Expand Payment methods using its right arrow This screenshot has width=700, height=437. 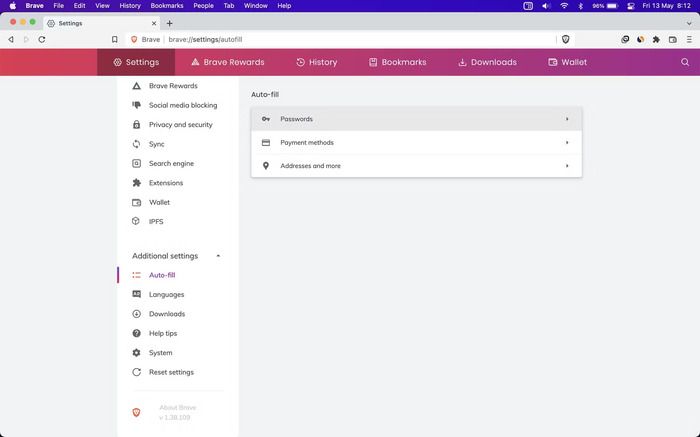[x=567, y=142]
